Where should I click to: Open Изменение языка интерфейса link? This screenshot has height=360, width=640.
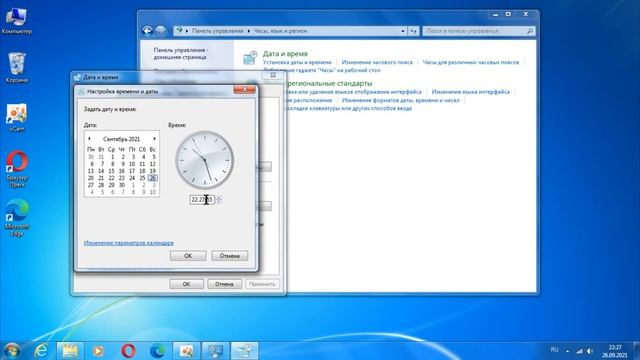tap(471, 92)
